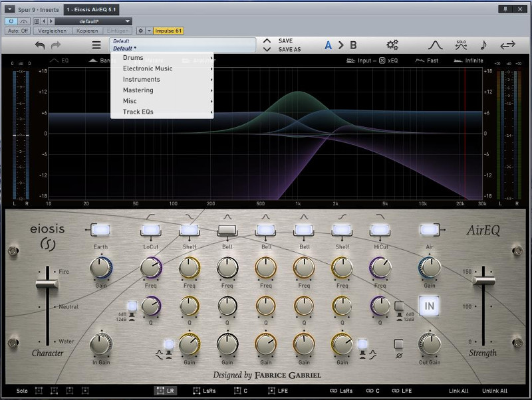The height and width of the screenshot is (400, 532).
Task: Select the A state
Action: 328,45
